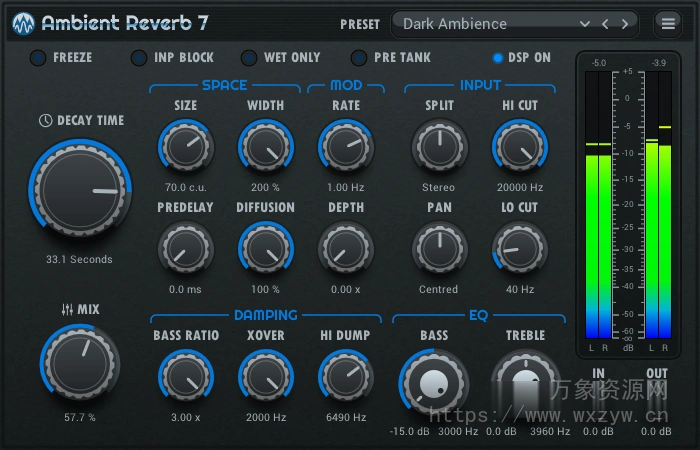Enable the Freeze toggle
The height and width of the screenshot is (450, 700).
click(38, 58)
